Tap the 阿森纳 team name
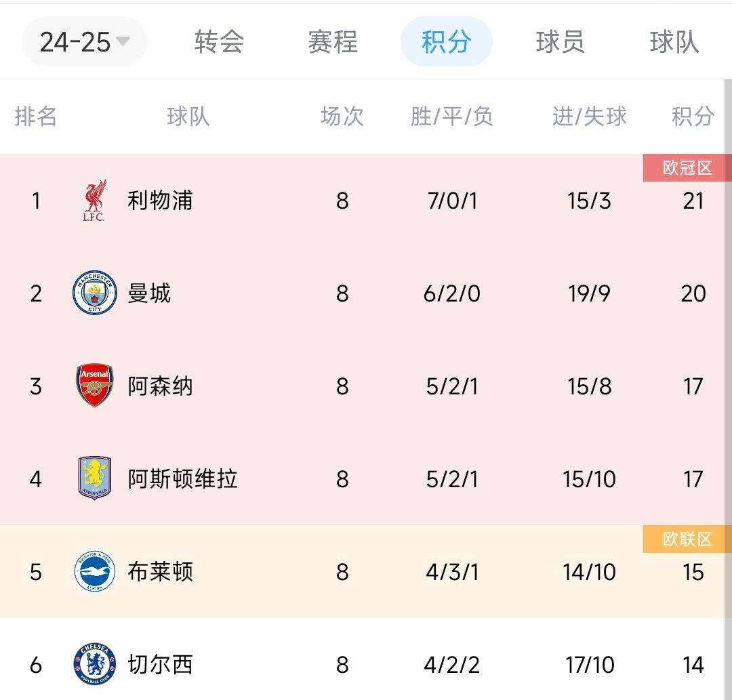 coord(160,386)
